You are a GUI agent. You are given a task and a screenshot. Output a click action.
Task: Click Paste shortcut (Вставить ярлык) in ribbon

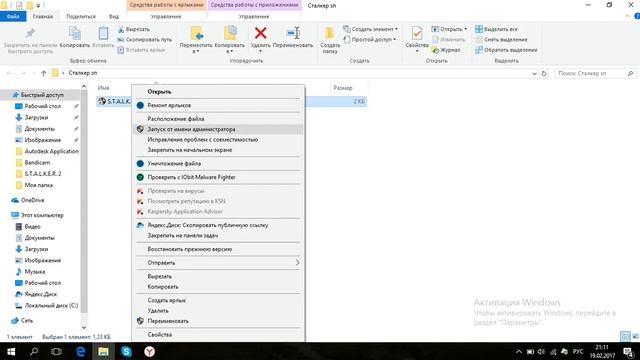point(141,50)
